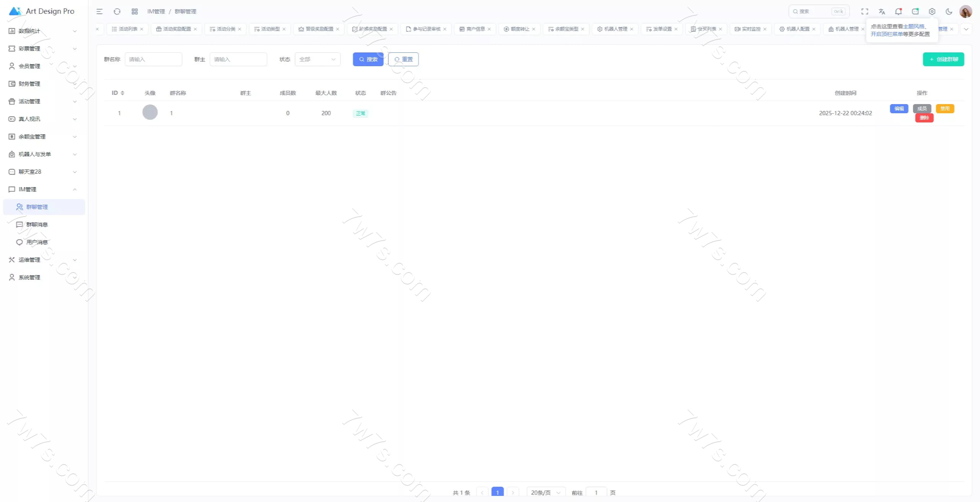The width and height of the screenshot is (980, 502).
Task: Enter fullscreen mode via header icon
Action: point(865,11)
